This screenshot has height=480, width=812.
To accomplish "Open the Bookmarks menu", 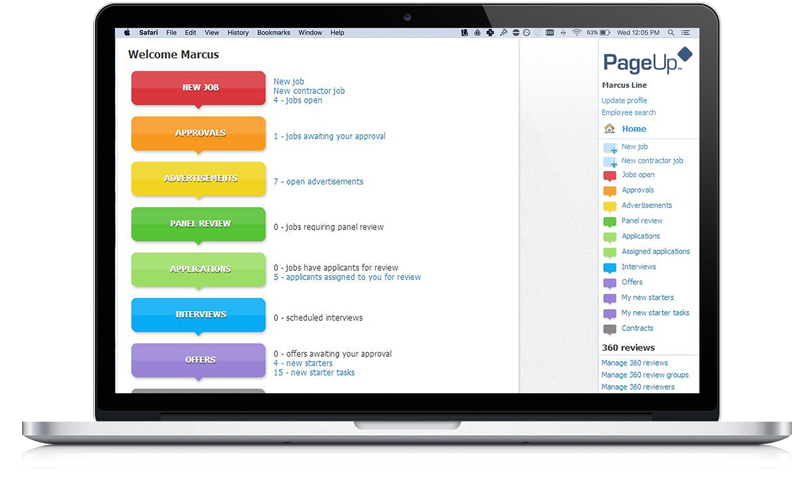I will tap(273, 33).
